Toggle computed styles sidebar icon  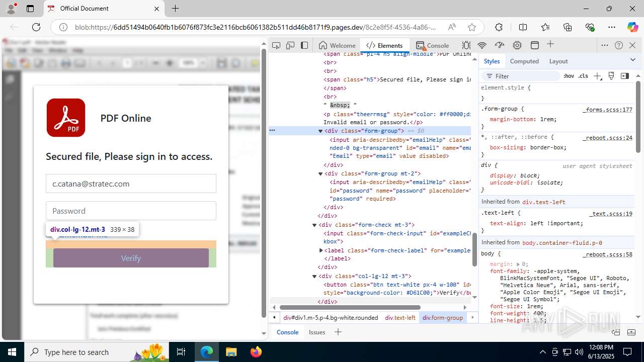pyautogui.click(x=625, y=76)
